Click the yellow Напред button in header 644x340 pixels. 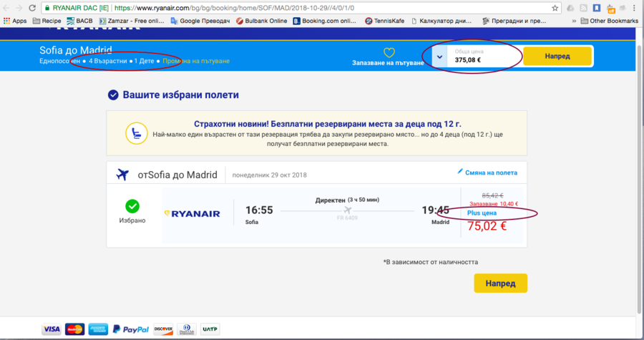pyautogui.click(x=557, y=57)
